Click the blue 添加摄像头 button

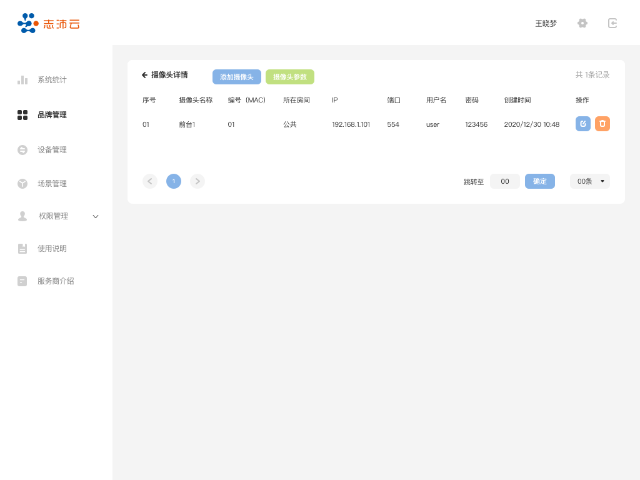click(x=236, y=76)
